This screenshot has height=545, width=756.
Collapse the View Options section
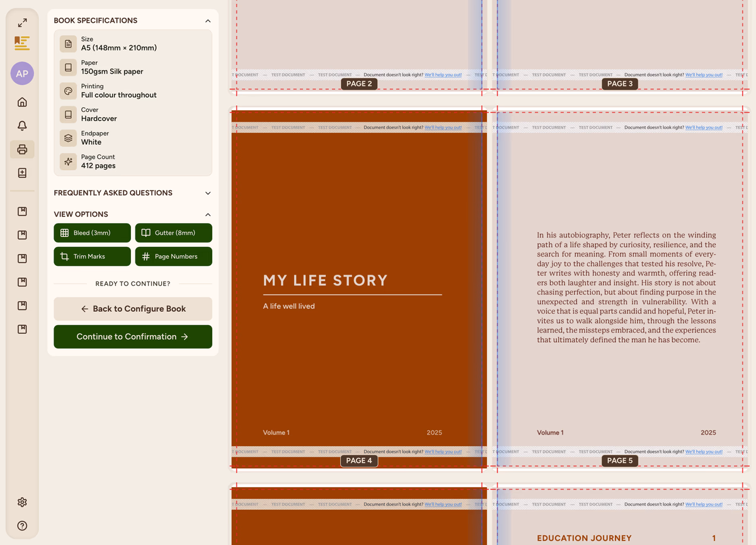(208, 215)
